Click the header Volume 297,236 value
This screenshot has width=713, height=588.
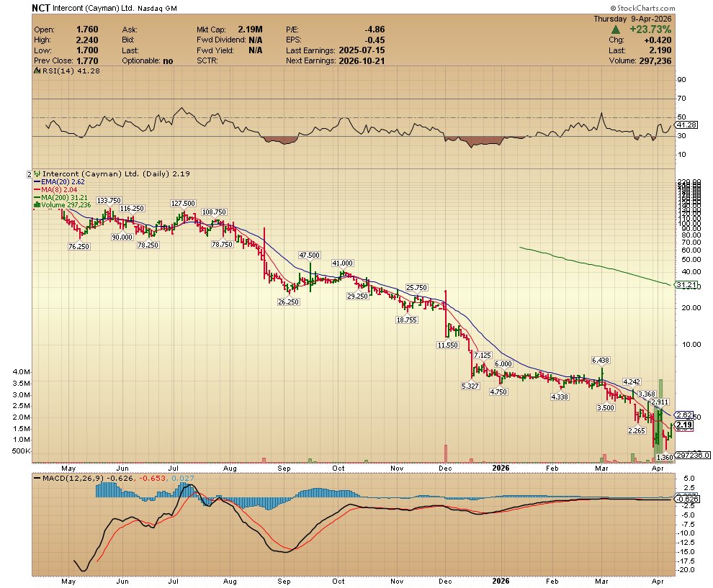pos(655,61)
